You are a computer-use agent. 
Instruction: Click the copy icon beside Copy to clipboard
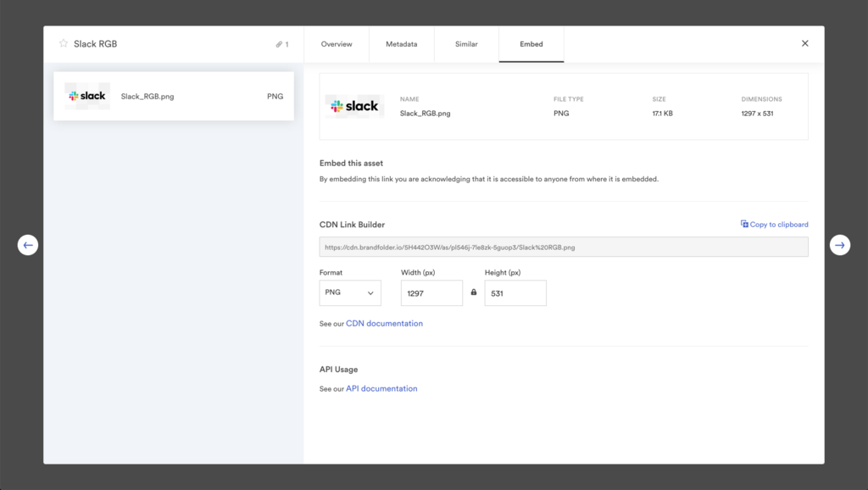tap(744, 224)
